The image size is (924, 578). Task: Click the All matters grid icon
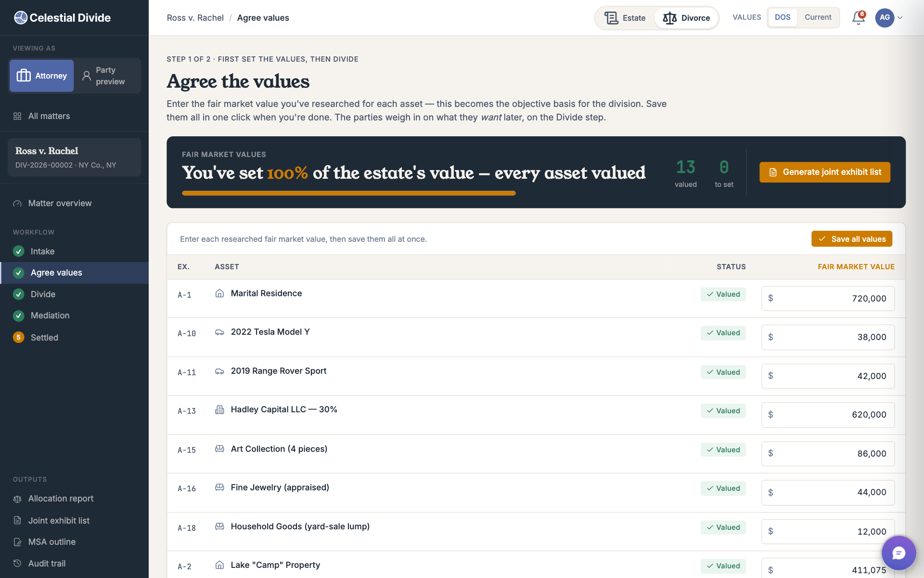coord(17,116)
